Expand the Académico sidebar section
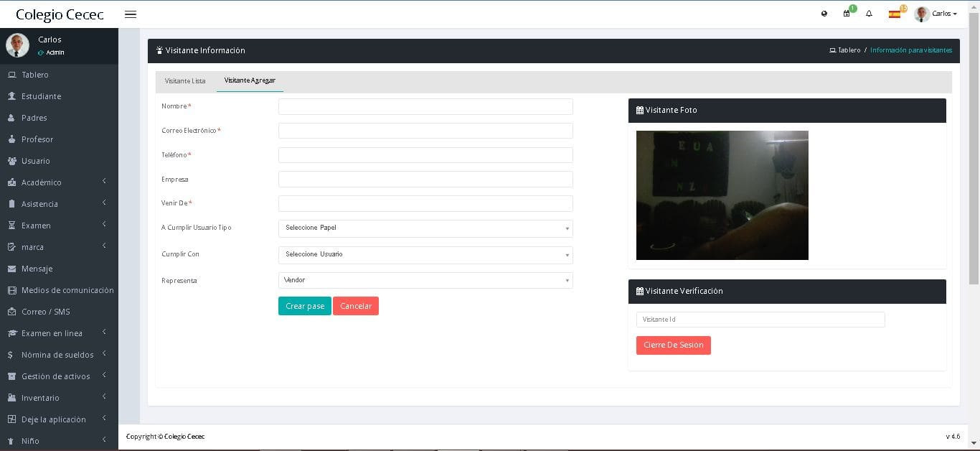Image resolution: width=980 pixels, height=451 pixels. 39,182
